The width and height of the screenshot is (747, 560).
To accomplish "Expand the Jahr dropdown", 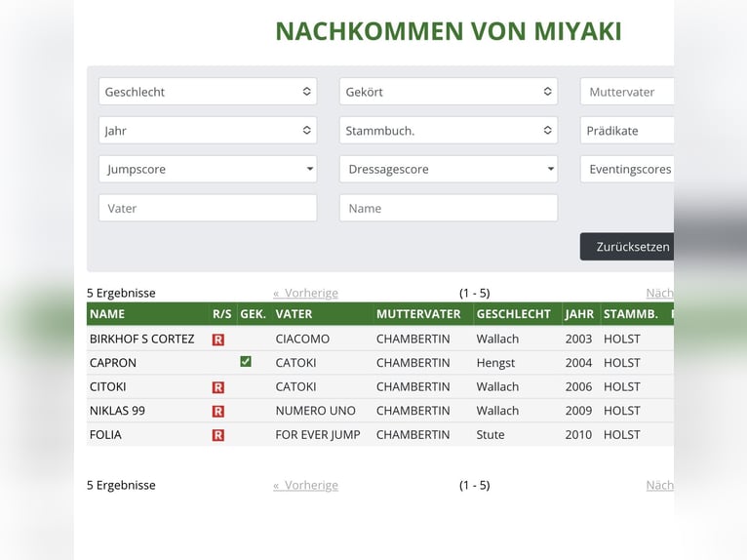I will pyautogui.click(x=208, y=131).
